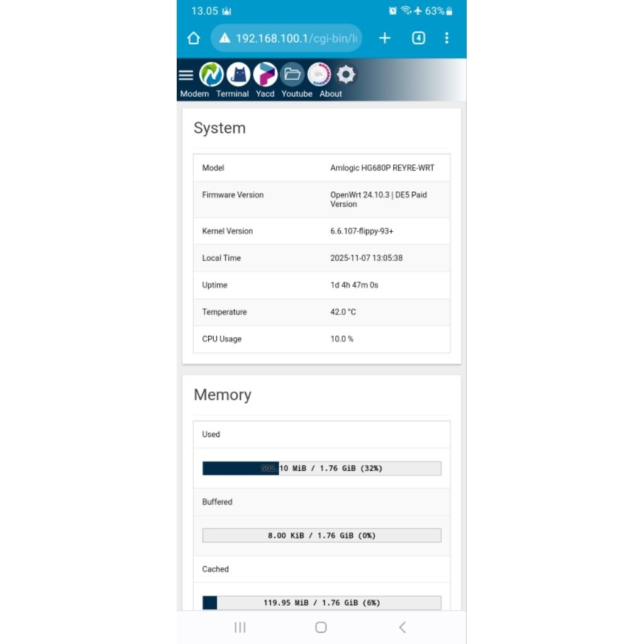Click the browser home icon

click(193, 38)
